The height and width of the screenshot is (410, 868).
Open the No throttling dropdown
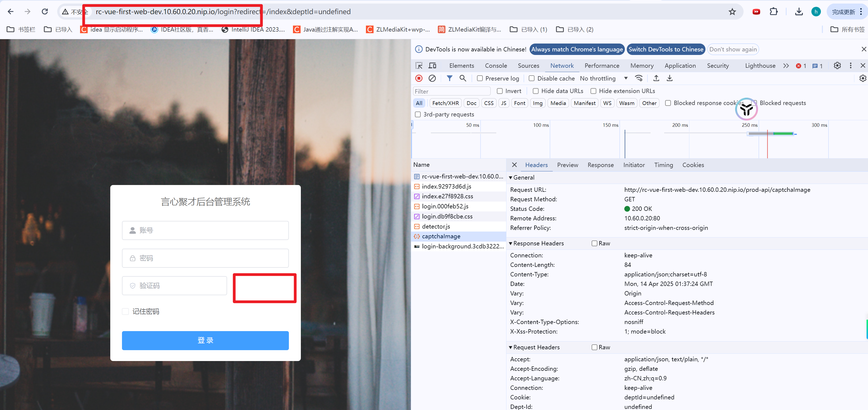[603, 78]
